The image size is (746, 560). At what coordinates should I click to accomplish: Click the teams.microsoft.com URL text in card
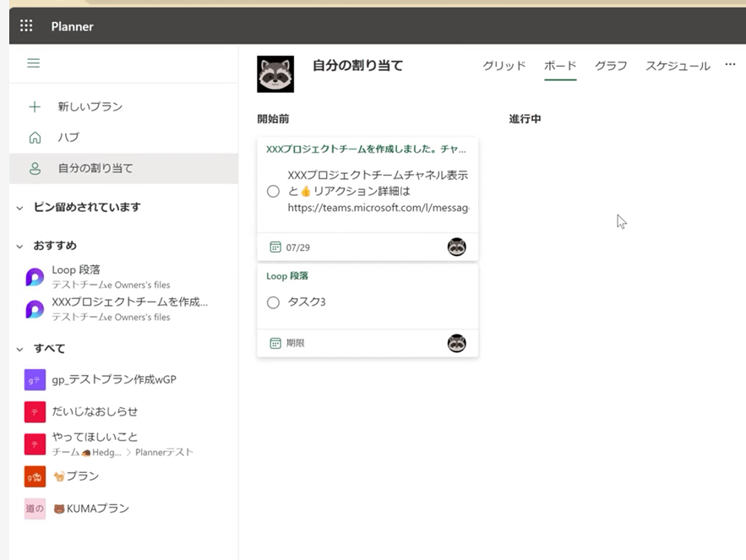tap(378, 208)
